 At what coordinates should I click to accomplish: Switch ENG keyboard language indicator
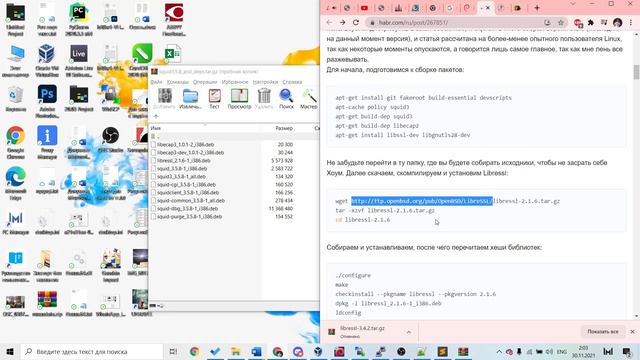562,351
